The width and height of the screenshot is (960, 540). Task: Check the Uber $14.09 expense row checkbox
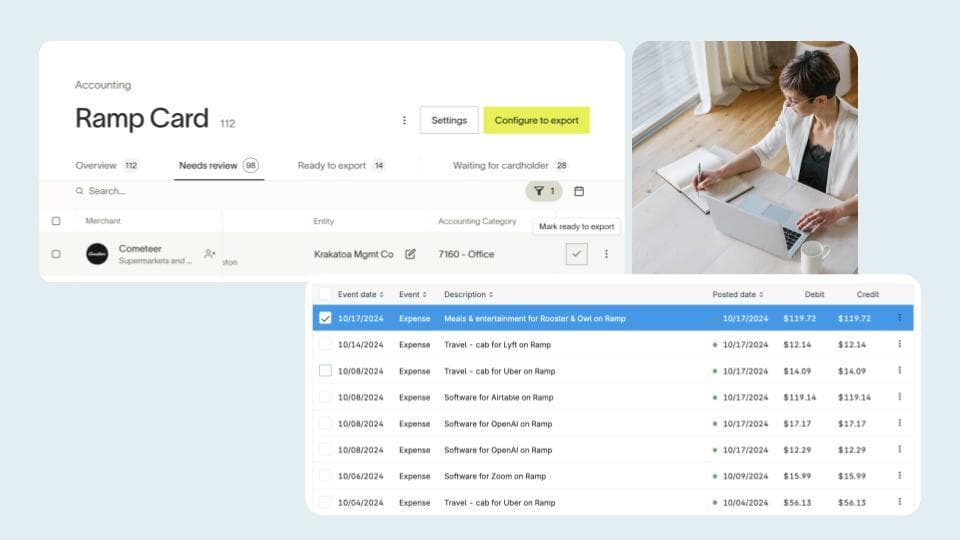(x=325, y=371)
